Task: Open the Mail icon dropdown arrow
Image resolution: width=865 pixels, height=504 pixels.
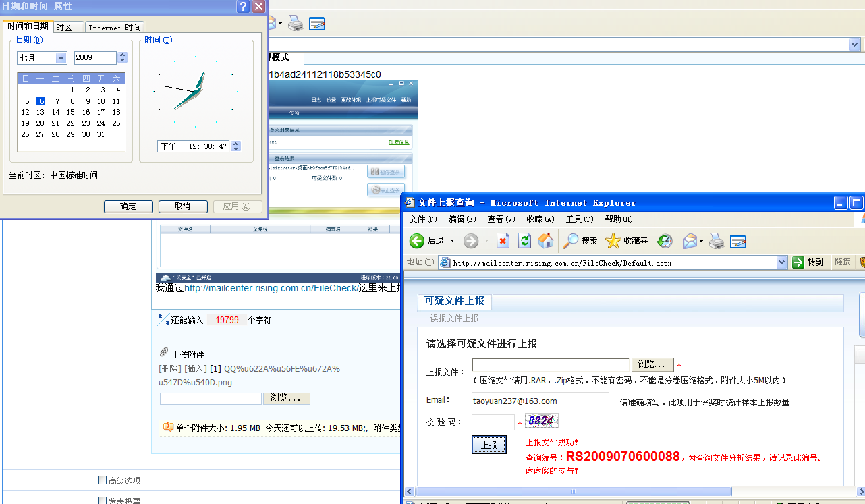Action: point(700,241)
